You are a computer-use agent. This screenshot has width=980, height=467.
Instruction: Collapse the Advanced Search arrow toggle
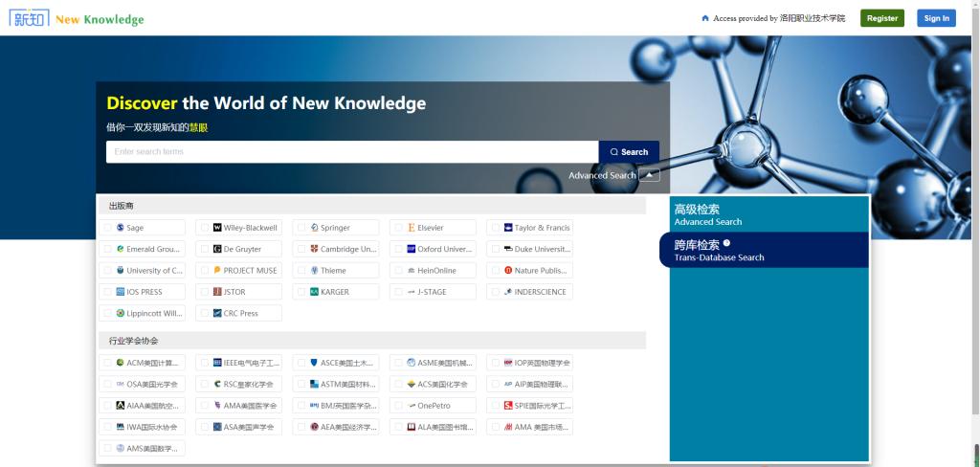click(x=650, y=175)
